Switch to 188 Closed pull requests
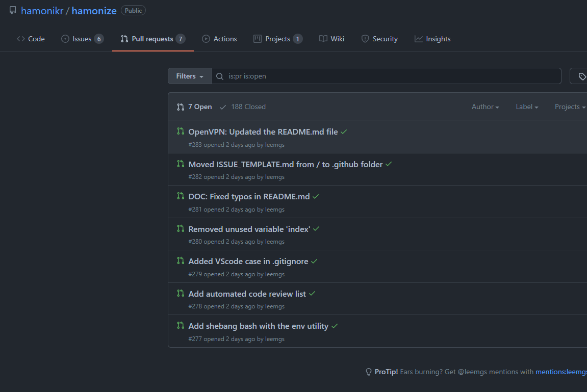 point(243,107)
